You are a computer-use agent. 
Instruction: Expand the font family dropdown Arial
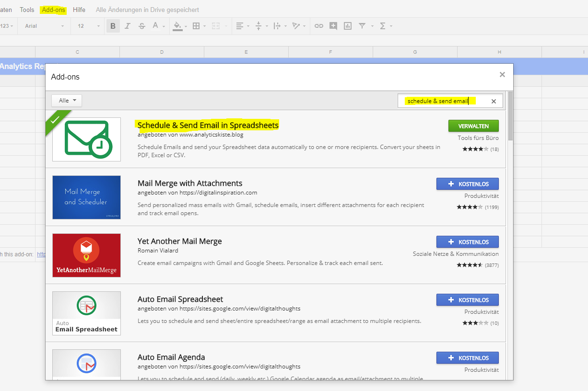[x=44, y=26]
